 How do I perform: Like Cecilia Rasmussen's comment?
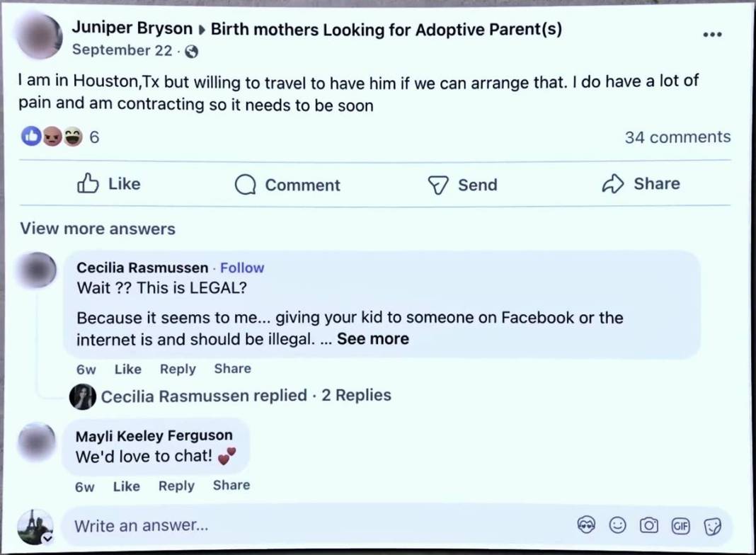click(127, 369)
